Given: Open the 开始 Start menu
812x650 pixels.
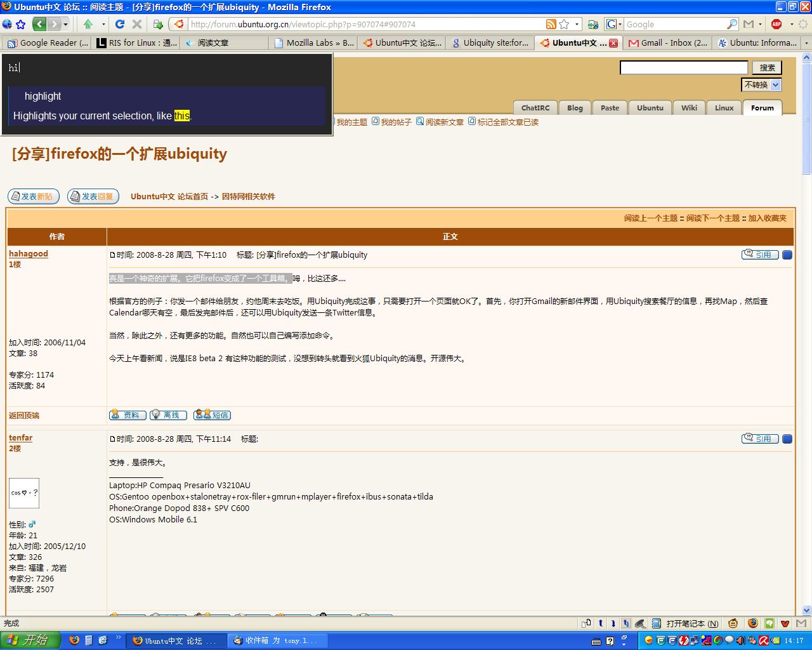Looking at the screenshot, I should tap(30, 640).
